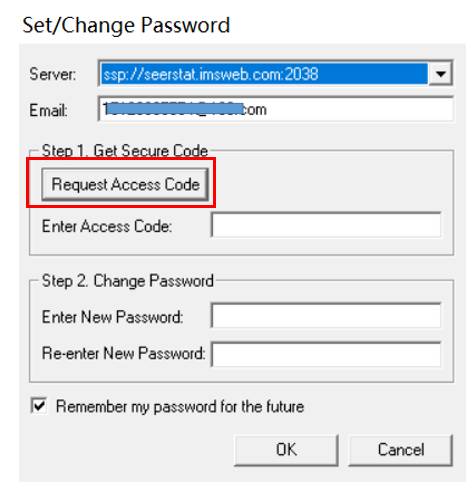The image size is (466, 482).
Task: Click the "Remember my password for the future" label
Action: [x=180, y=407]
